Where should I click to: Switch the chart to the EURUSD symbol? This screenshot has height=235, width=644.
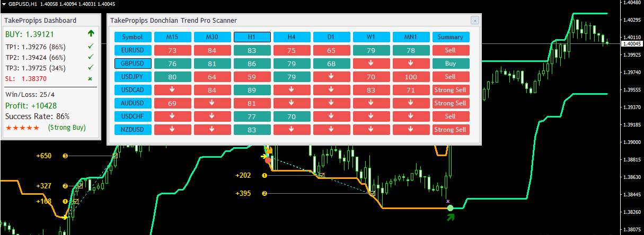[133, 50]
